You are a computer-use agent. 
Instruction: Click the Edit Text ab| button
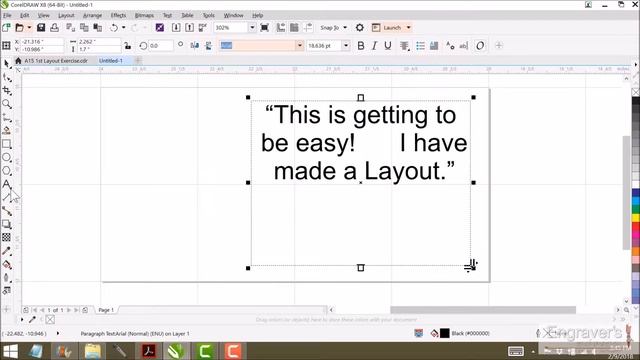[463, 46]
